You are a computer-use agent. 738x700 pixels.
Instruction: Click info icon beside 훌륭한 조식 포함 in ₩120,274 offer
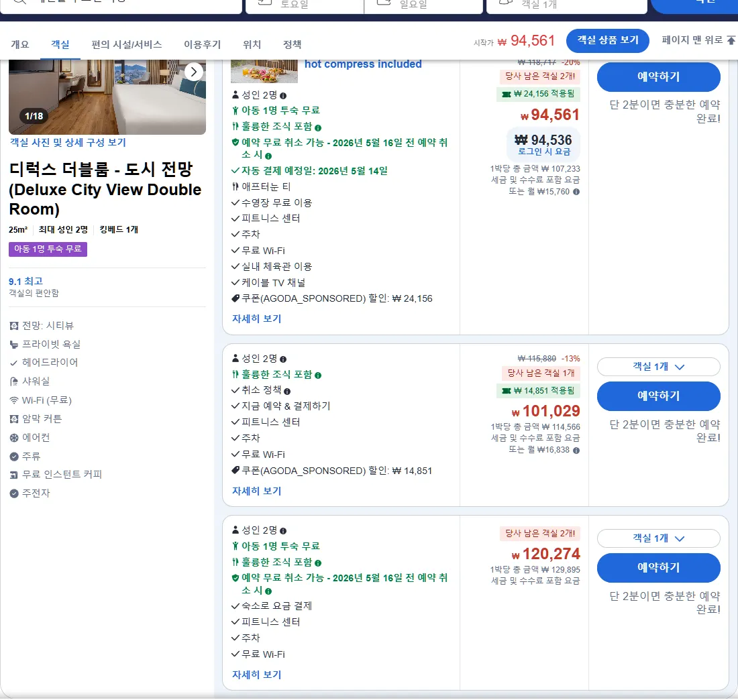[x=318, y=563]
